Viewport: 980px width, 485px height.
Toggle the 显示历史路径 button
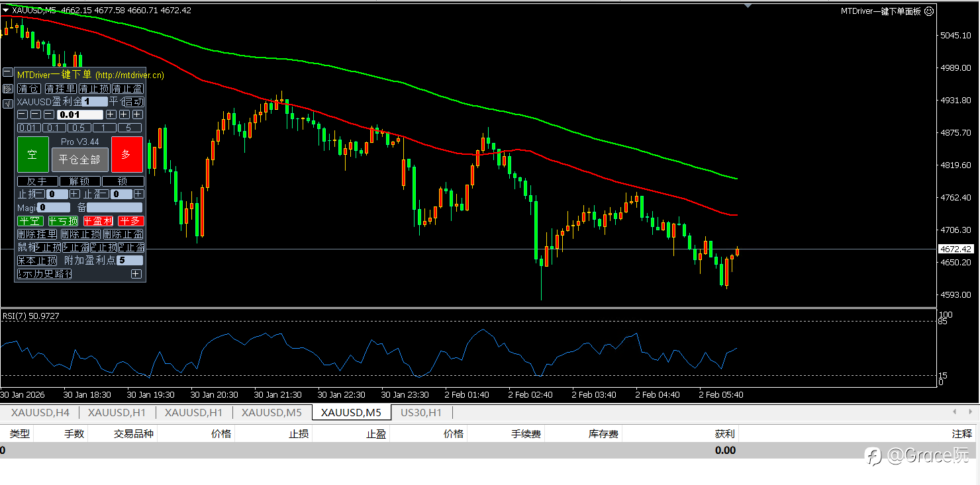click(x=44, y=274)
